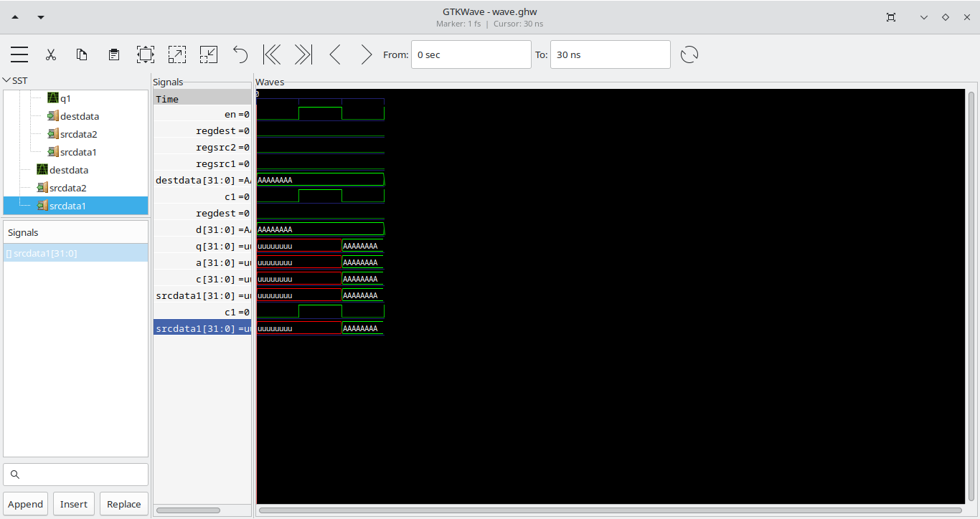Image resolution: width=980 pixels, height=519 pixels.
Task: Collapse the SST panel expander
Action: tap(7, 80)
